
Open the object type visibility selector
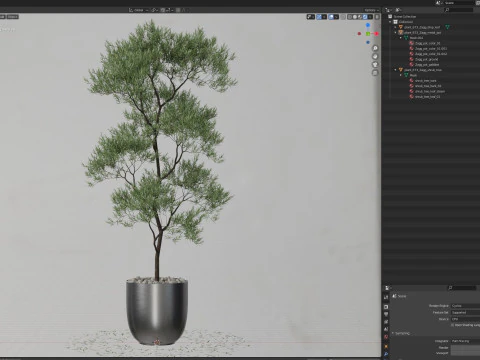coord(310,17)
